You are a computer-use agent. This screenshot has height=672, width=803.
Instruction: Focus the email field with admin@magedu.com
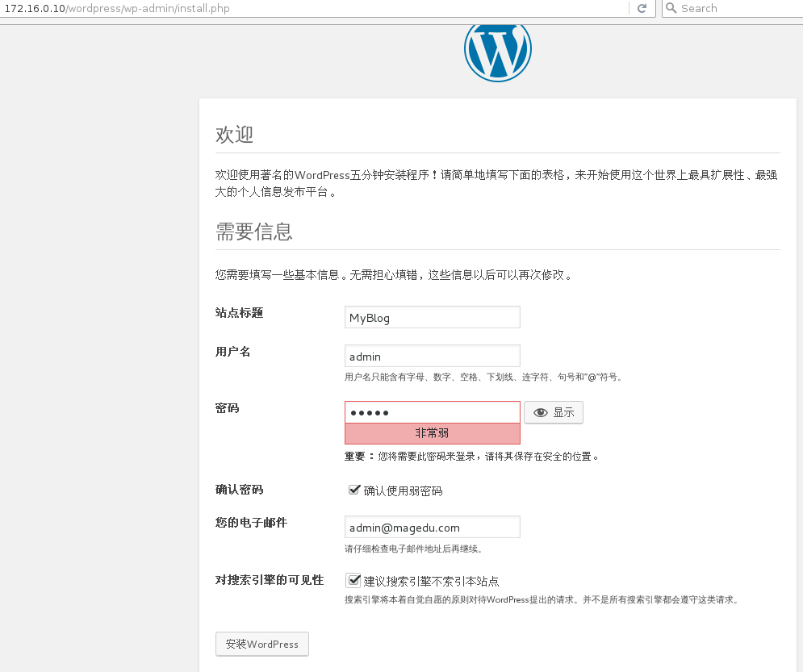433,527
